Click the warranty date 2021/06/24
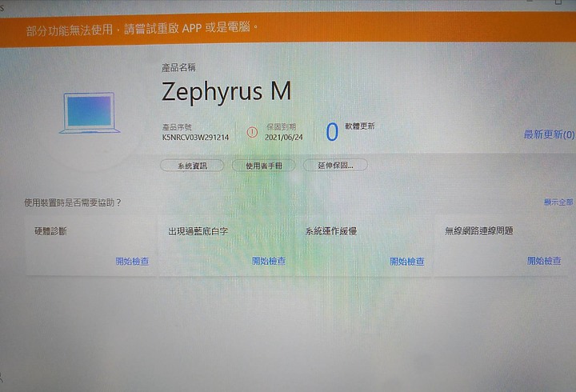 [284, 138]
